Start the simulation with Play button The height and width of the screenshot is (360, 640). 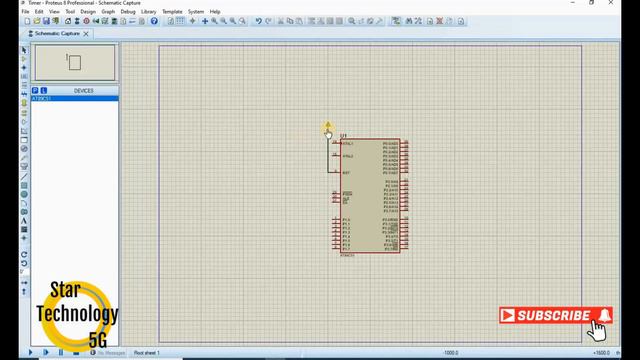tap(30, 352)
